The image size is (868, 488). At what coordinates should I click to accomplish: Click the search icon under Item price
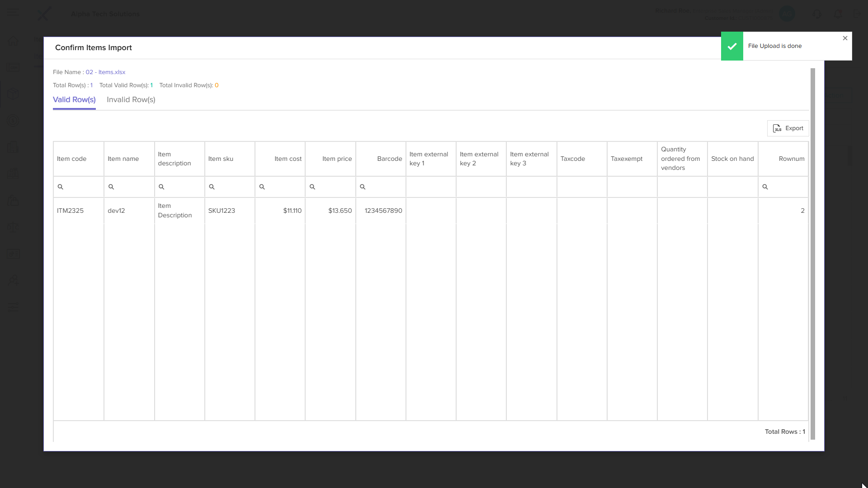tap(312, 187)
